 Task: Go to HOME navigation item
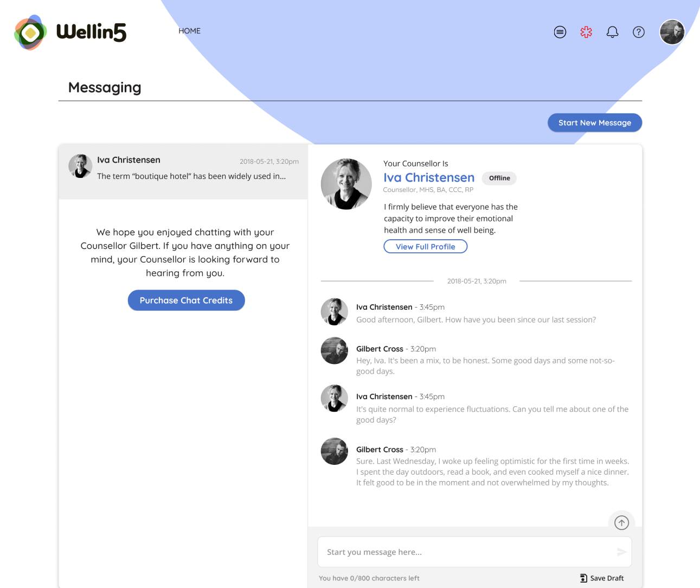pyautogui.click(x=189, y=31)
